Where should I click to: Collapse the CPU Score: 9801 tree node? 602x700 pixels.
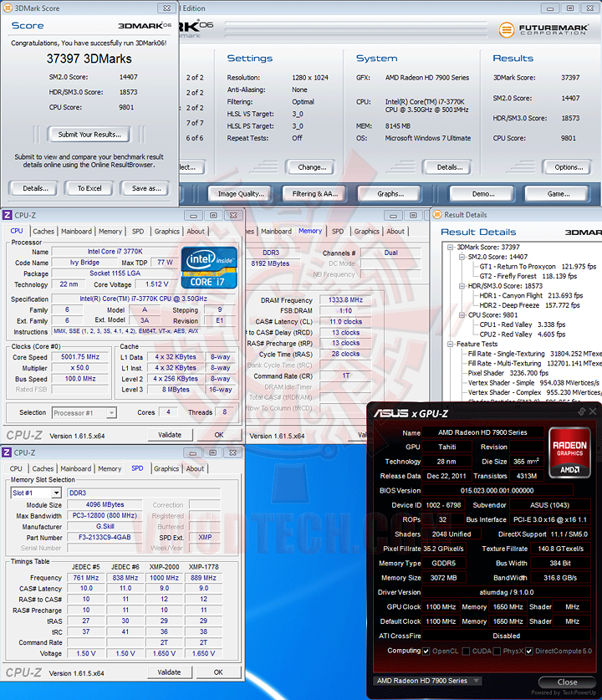click(x=462, y=315)
